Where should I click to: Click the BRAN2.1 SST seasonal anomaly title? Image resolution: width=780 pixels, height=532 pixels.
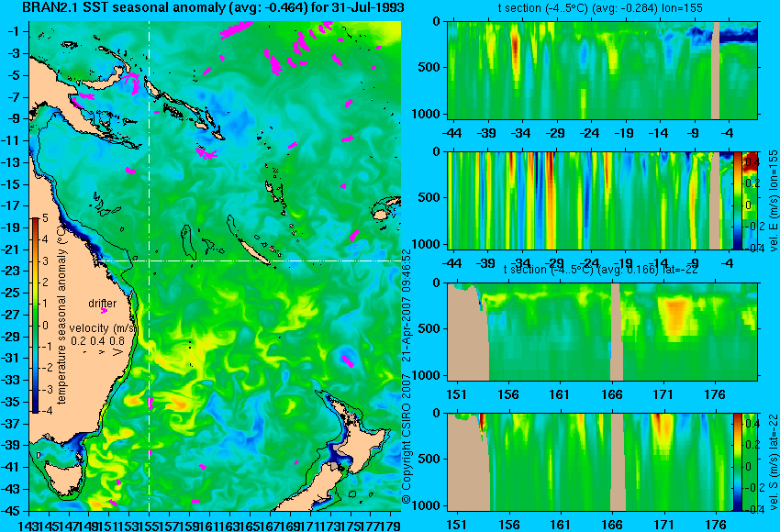point(213,8)
